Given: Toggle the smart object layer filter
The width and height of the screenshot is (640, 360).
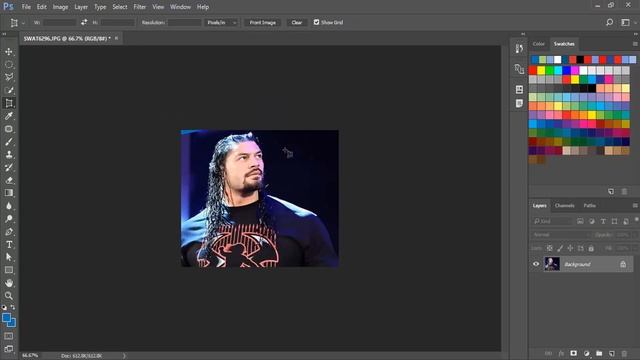Looking at the screenshot, I should (x=626, y=221).
